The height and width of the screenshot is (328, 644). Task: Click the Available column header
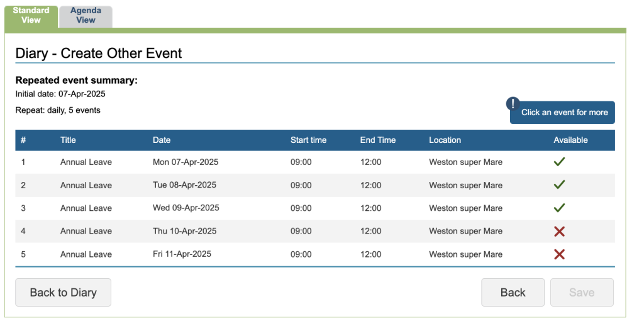coord(570,140)
